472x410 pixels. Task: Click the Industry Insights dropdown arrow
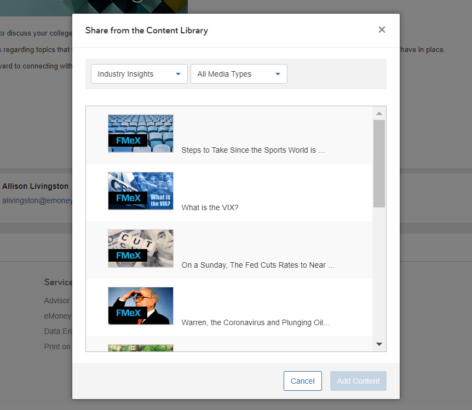click(x=178, y=74)
